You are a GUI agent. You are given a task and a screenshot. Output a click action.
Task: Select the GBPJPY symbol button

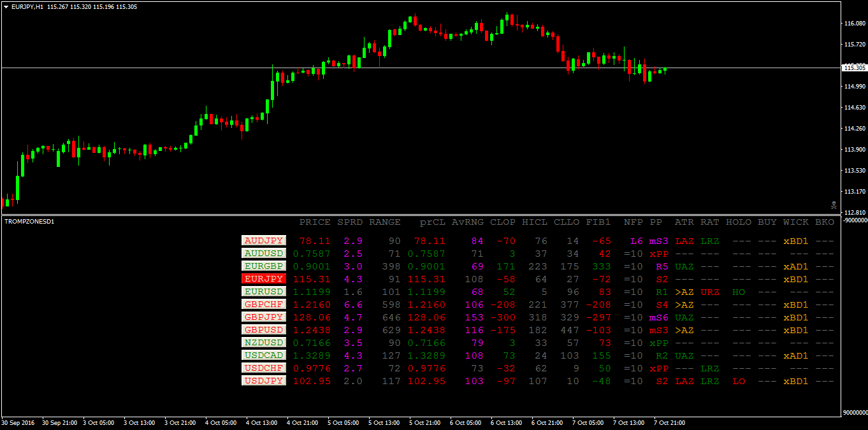(x=264, y=317)
